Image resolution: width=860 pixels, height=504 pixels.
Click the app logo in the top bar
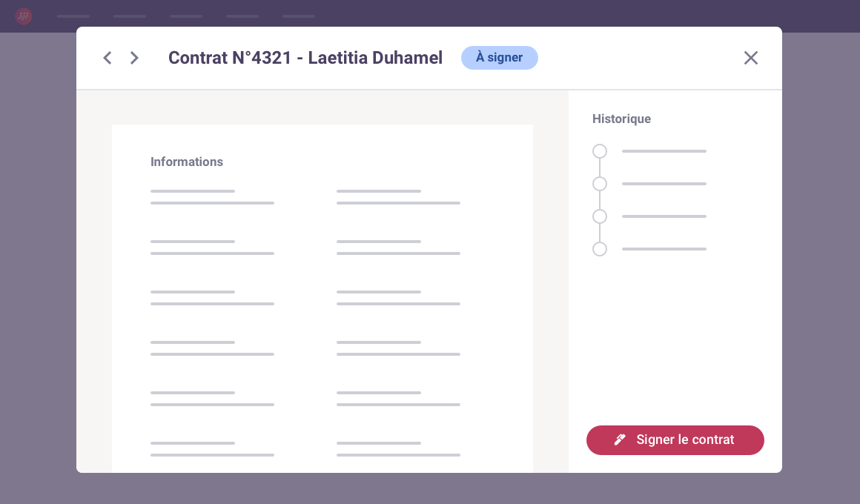[x=24, y=16]
